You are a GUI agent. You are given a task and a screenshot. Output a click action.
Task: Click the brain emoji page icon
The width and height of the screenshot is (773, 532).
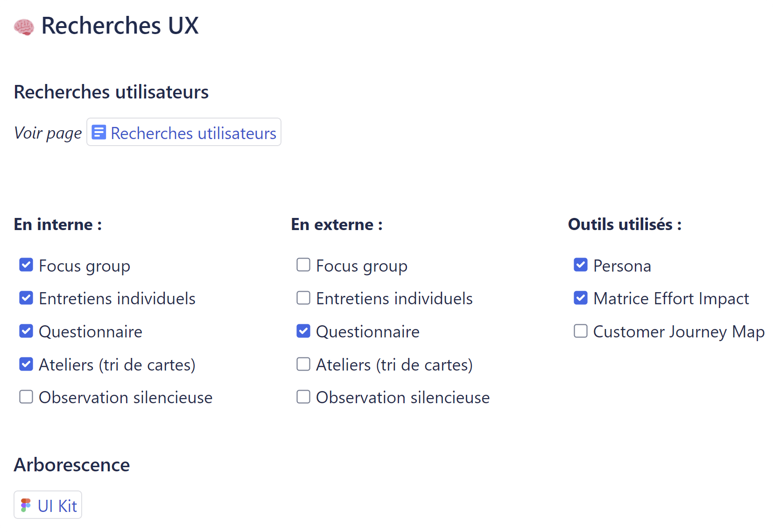coord(24,27)
